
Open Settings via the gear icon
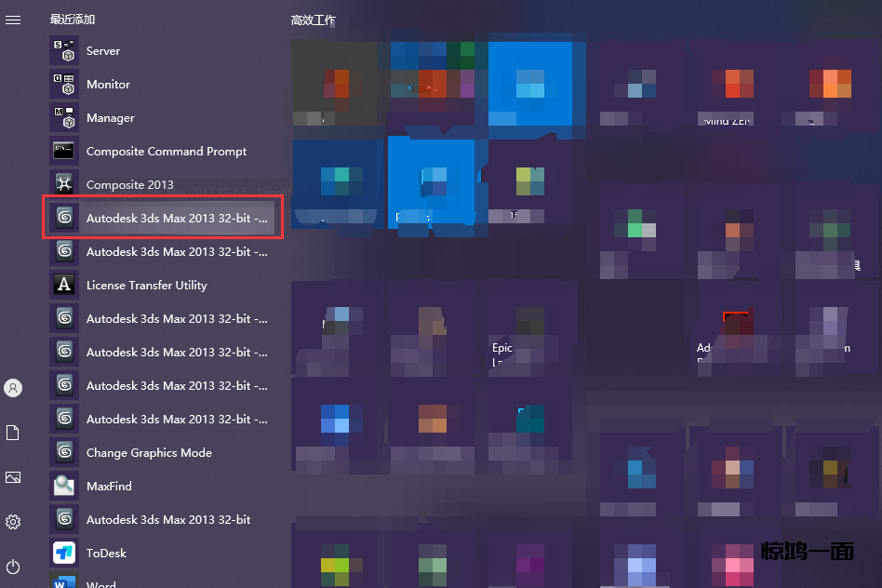(13, 522)
